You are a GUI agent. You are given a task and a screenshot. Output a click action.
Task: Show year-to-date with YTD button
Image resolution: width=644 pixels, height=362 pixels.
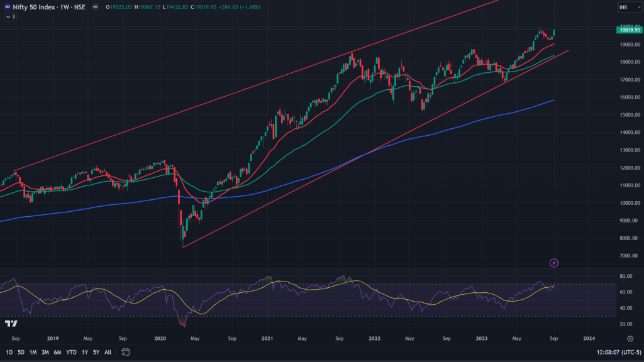pyautogui.click(x=70, y=352)
